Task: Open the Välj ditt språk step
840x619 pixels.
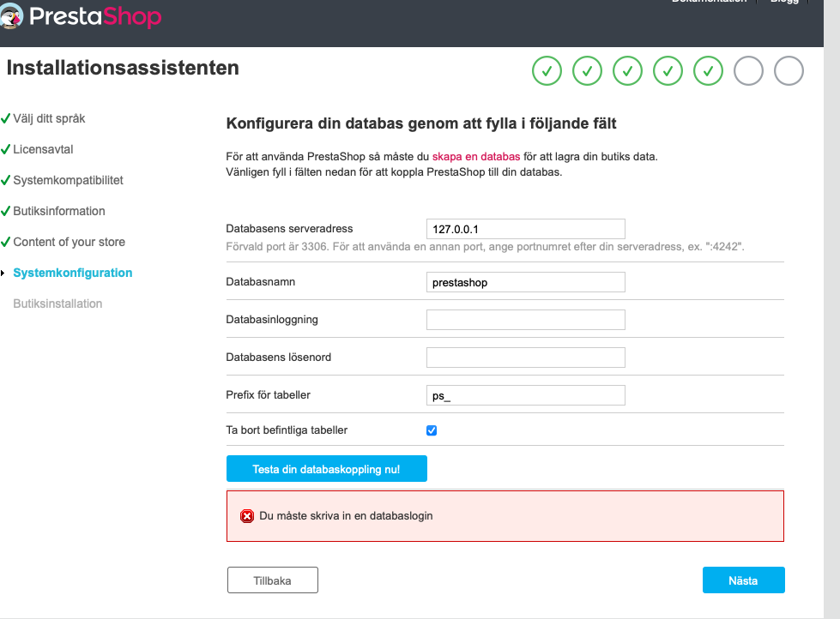Action: pyautogui.click(x=49, y=118)
